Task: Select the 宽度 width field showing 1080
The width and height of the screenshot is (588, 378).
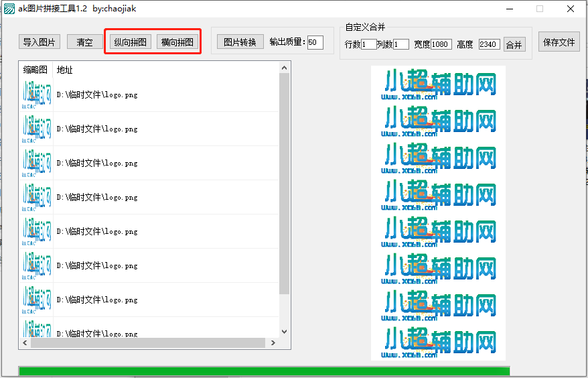Action: [441, 45]
